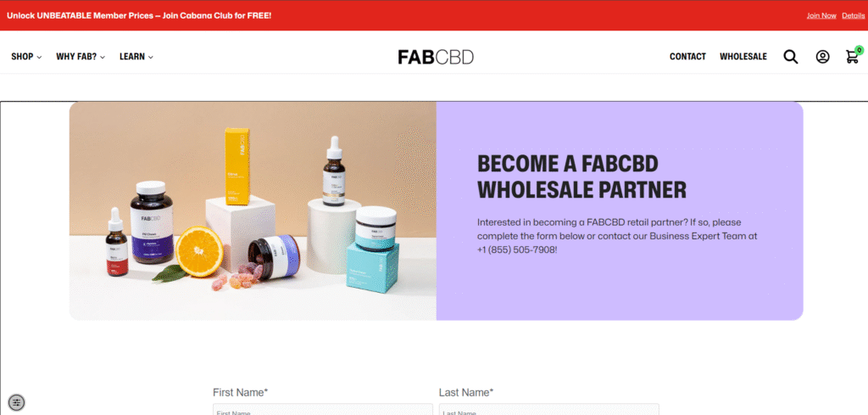This screenshot has height=415, width=868.
Task: Click the Last Name input field
Action: click(549, 409)
